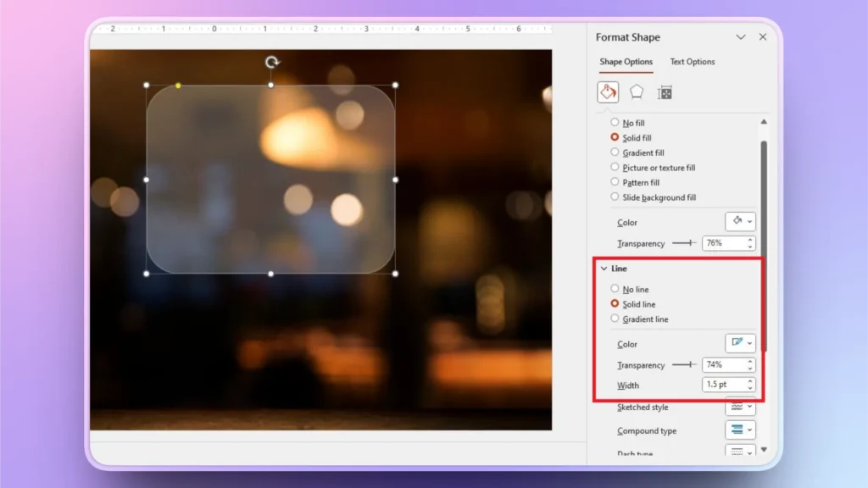The height and width of the screenshot is (488, 868).
Task: Open the Sketched style picker icon
Action: (x=738, y=408)
